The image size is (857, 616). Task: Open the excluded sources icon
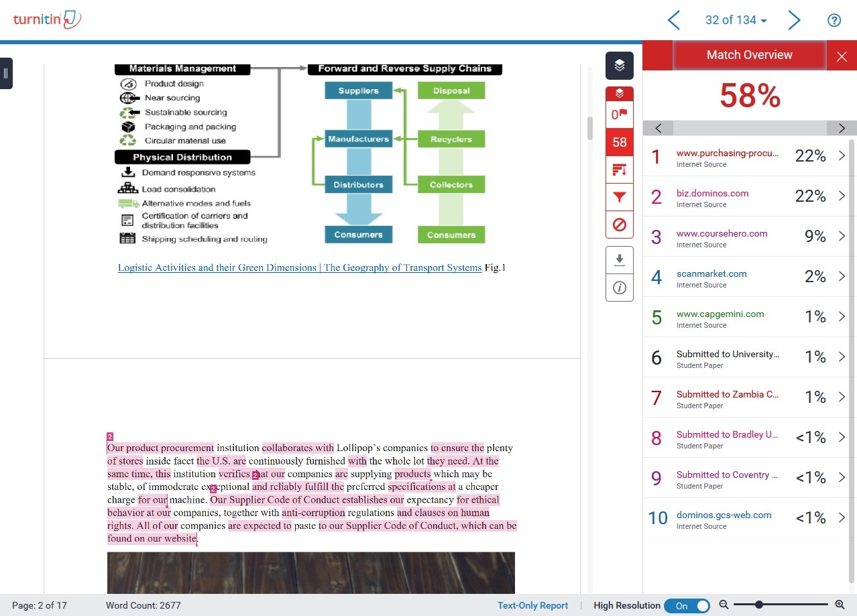point(619,225)
